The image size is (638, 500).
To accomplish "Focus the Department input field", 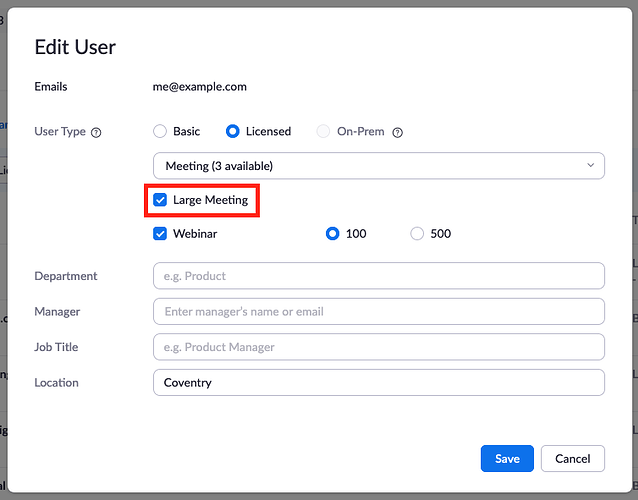I will click(379, 276).
